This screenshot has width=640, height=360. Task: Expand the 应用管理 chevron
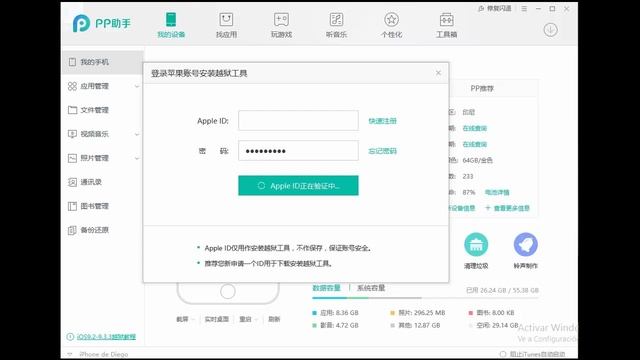coord(137,86)
